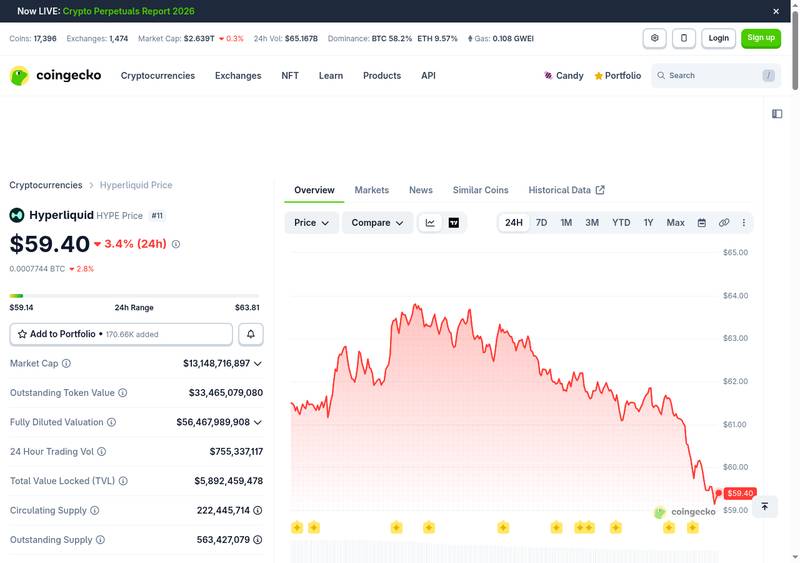Open the Historical Data external link

click(566, 190)
